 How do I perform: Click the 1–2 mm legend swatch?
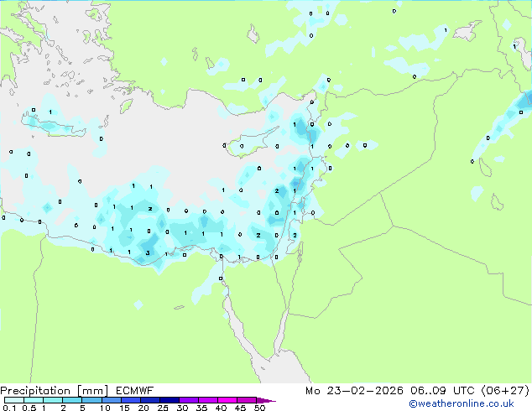point(53,400)
